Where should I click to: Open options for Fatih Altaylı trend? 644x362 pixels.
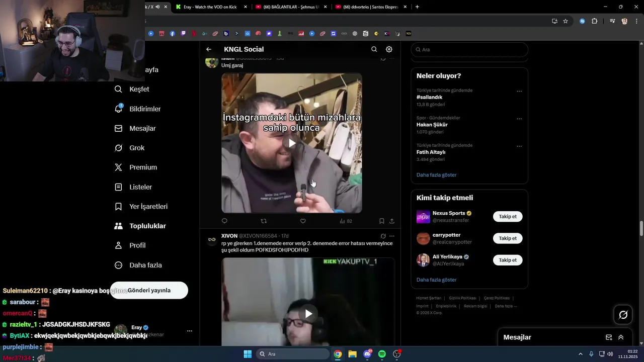click(x=519, y=146)
